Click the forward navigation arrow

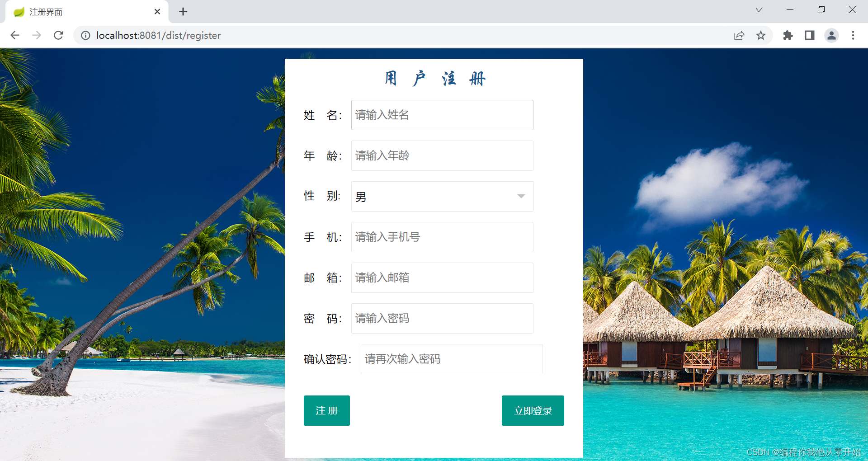pyautogui.click(x=37, y=35)
